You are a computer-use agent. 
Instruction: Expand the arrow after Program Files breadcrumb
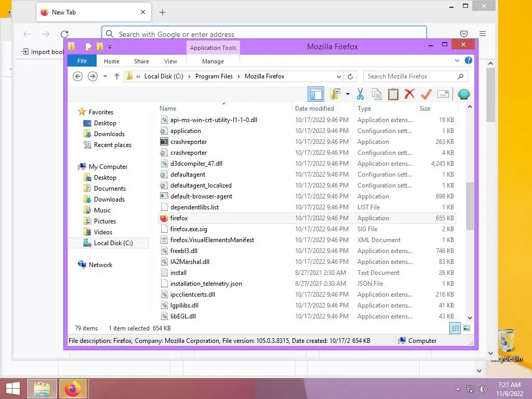point(239,76)
